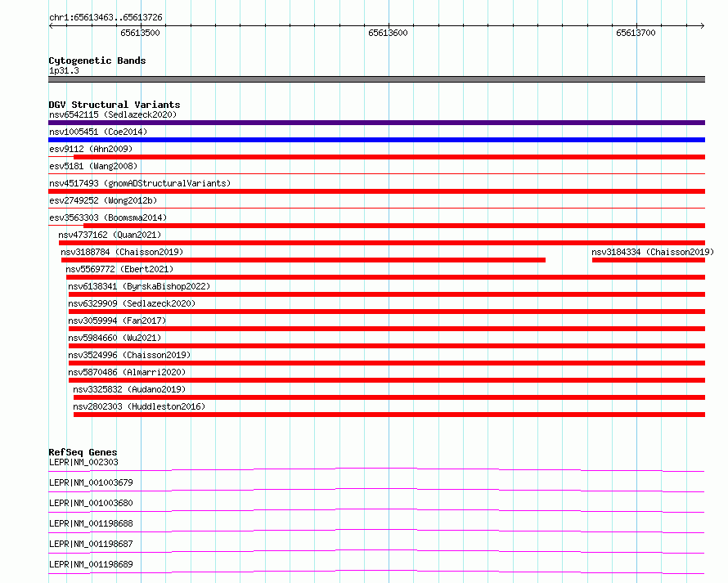728x583 pixels.
Task: Open LEPR|NM_001198688 transcript
Action: click(91, 523)
